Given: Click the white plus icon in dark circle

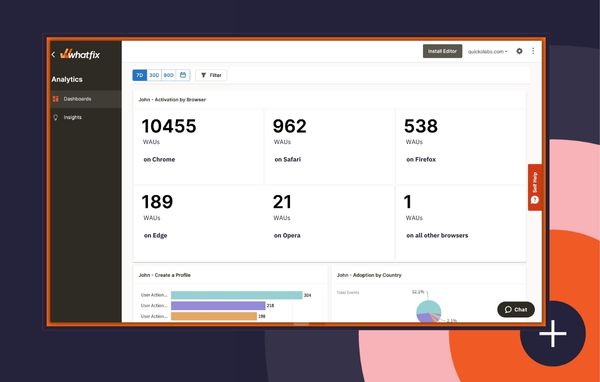Looking at the screenshot, I should coord(553,333).
